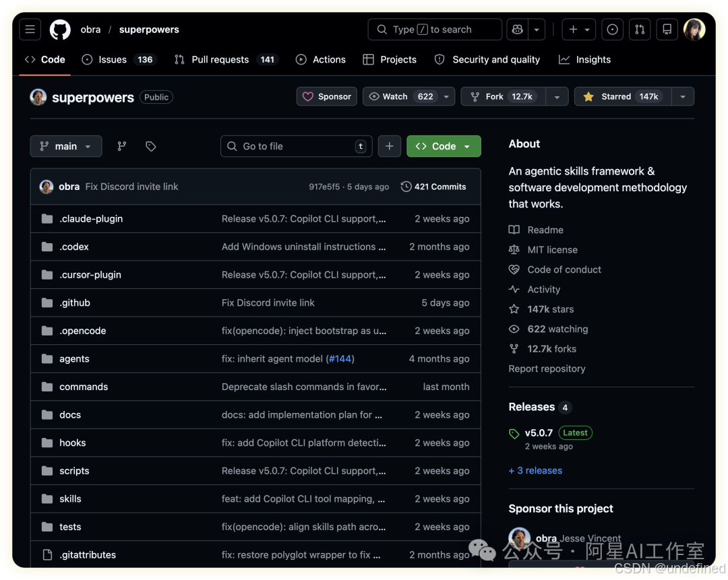Viewport: 728px width, 580px height.
Task: Go to the GitHub home logo
Action: pyautogui.click(x=61, y=30)
